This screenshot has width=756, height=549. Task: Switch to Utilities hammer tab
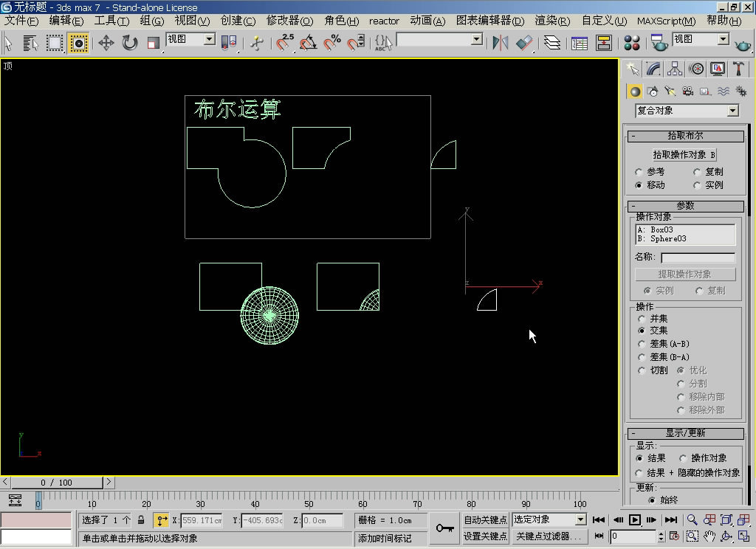click(738, 69)
